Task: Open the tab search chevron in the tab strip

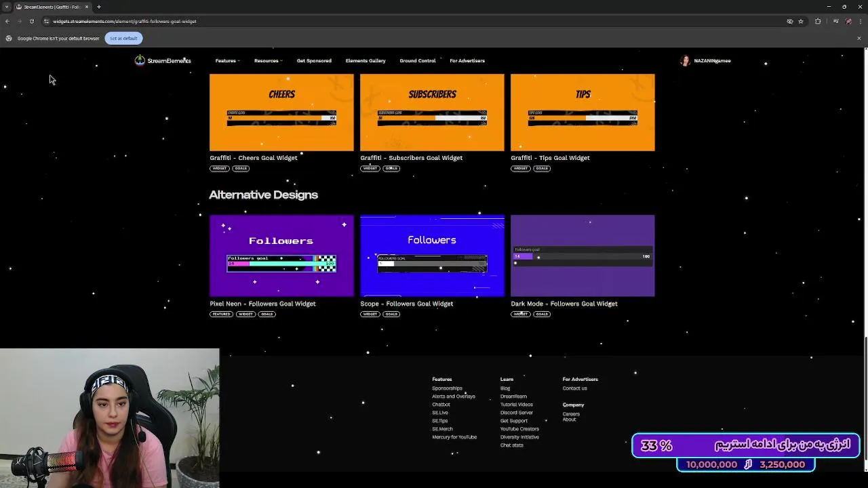Action: click(x=7, y=7)
